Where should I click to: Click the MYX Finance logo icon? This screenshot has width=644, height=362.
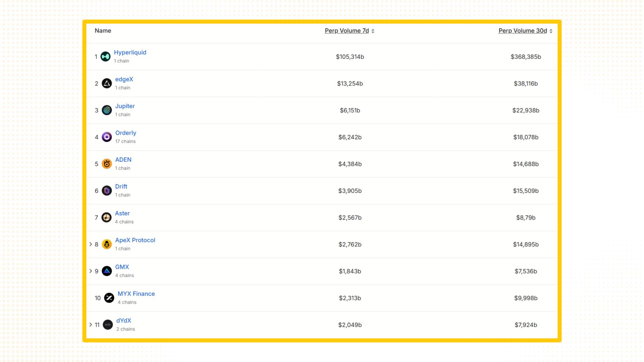(x=109, y=298)
